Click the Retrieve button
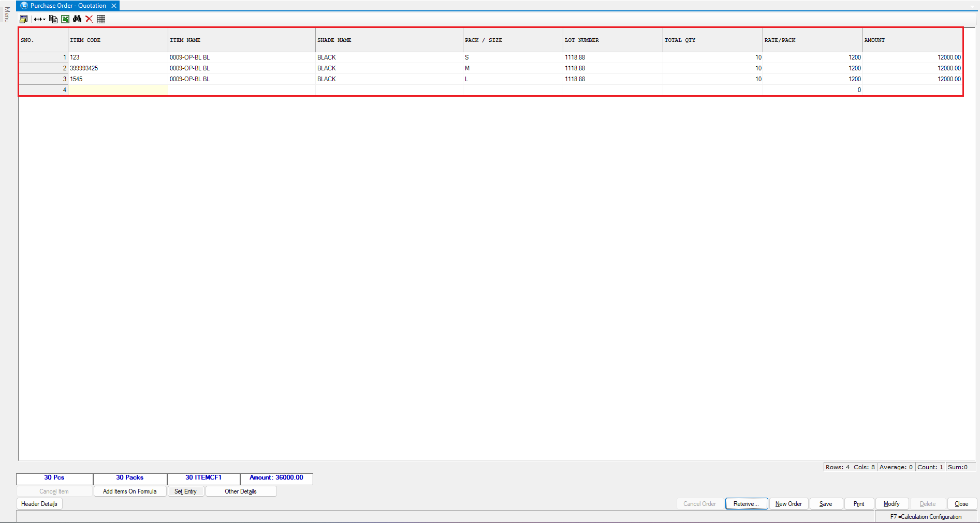980x523 pixels. click(x=746, y=504)
